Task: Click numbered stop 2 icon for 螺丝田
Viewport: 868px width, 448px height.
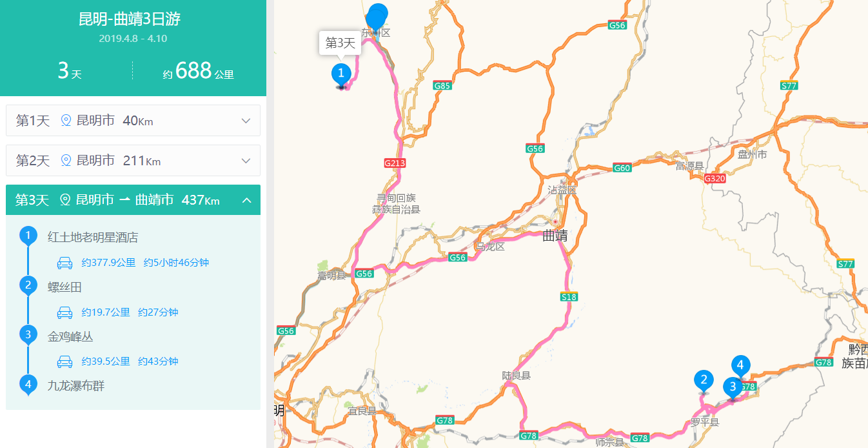Action: [28, 286]
